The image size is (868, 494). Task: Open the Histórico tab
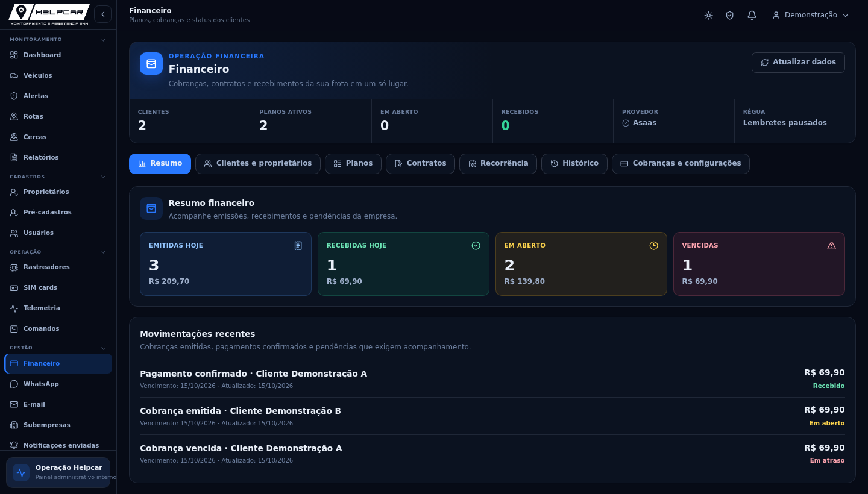coord(574,164)
